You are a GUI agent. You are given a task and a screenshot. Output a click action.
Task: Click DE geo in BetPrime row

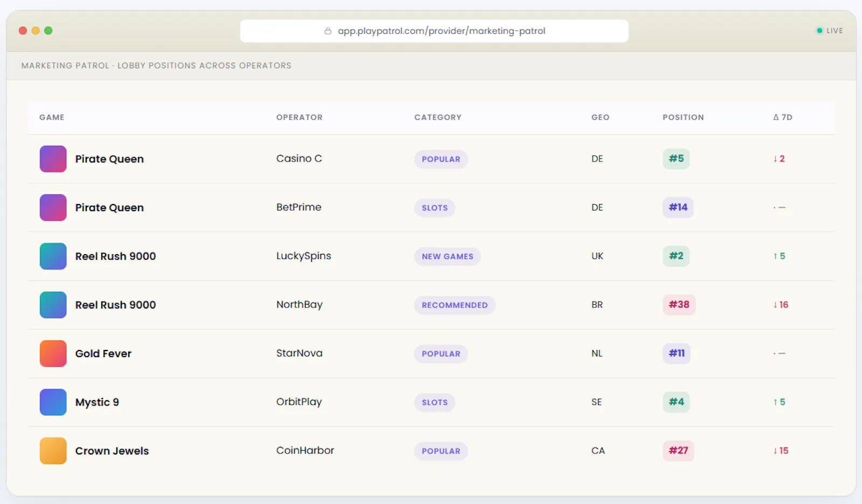tap(597, 207)
